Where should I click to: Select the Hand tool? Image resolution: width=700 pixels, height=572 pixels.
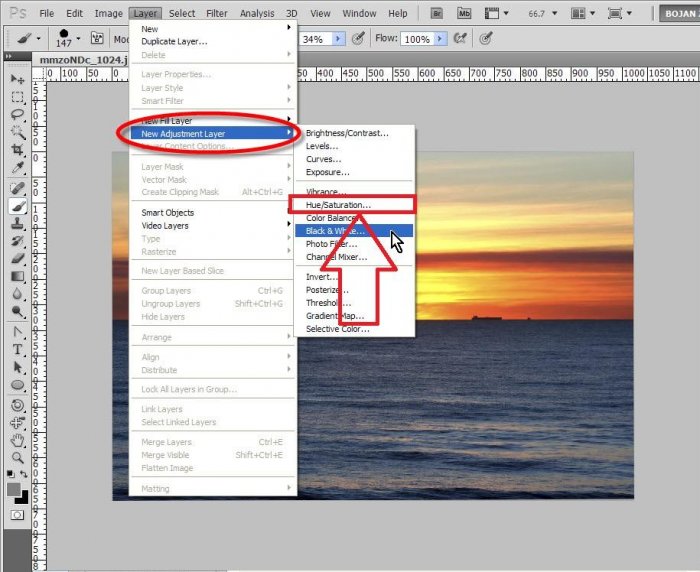pos(17,440)
